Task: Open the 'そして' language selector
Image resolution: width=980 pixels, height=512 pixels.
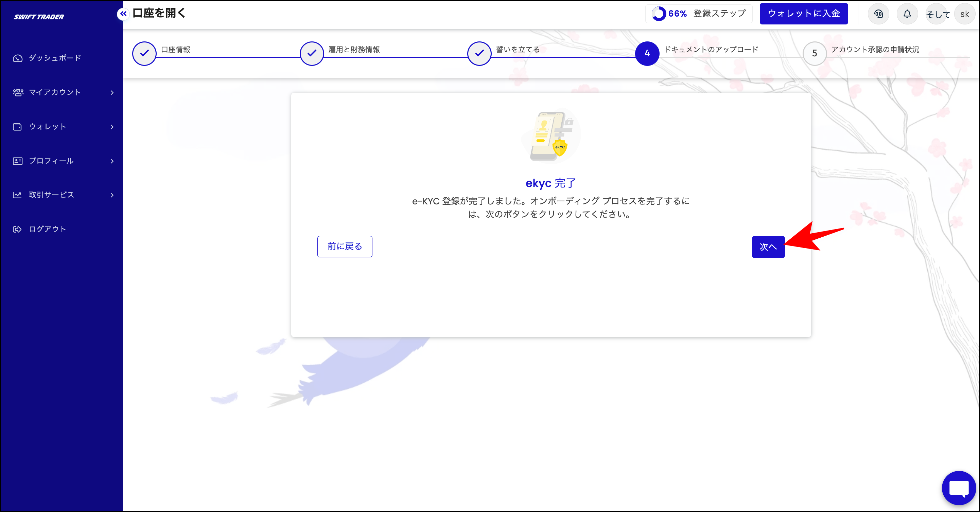Action: pos(937,15)
